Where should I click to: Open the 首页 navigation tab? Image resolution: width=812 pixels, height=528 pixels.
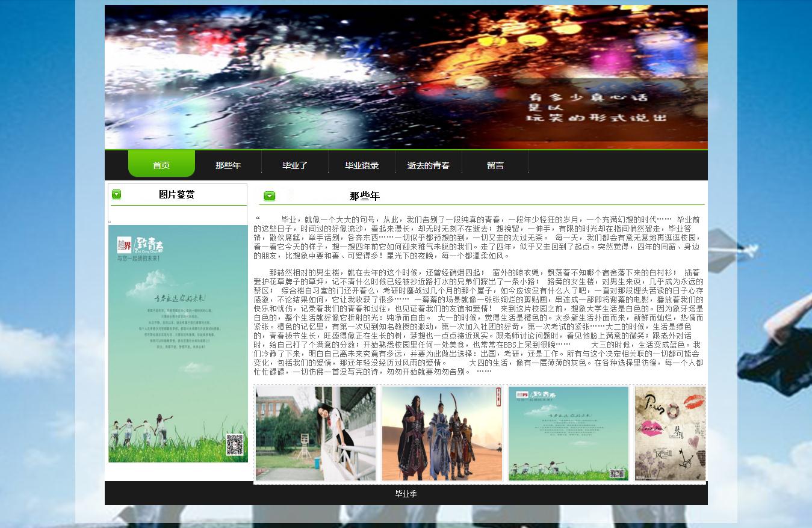pos(161,165)
